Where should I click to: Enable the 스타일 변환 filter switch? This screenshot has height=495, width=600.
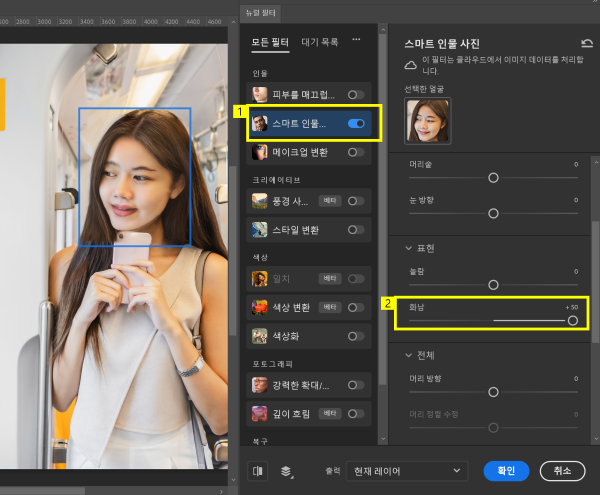356,230
